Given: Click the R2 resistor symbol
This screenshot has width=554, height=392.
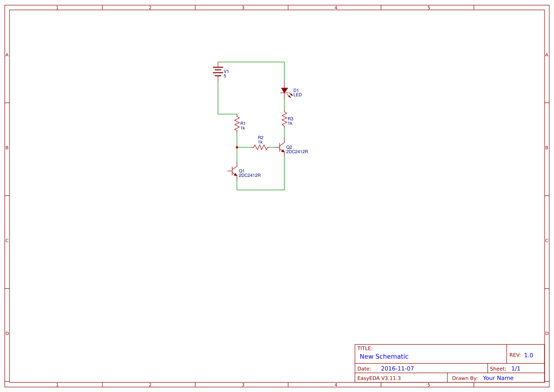Looking at the screenshot, I should (x=261, y=147).
